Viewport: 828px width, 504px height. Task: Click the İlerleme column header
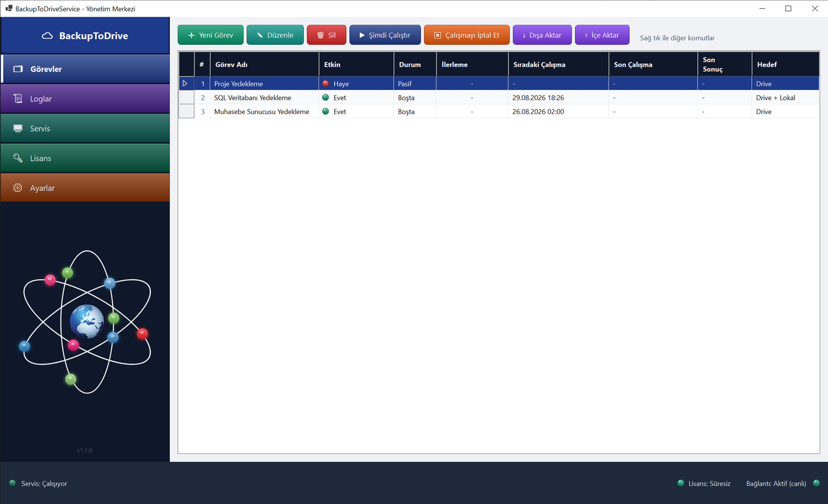point(472,64)
